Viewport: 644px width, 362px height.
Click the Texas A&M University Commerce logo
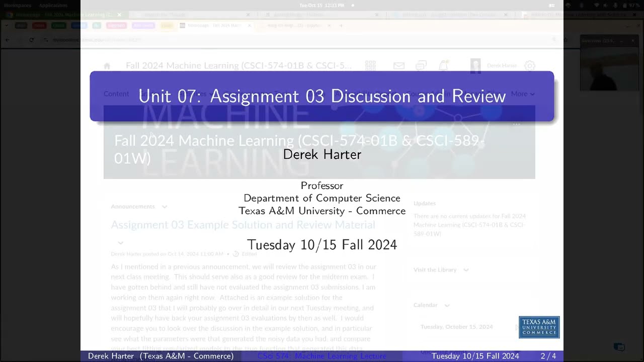click(539, 327)
